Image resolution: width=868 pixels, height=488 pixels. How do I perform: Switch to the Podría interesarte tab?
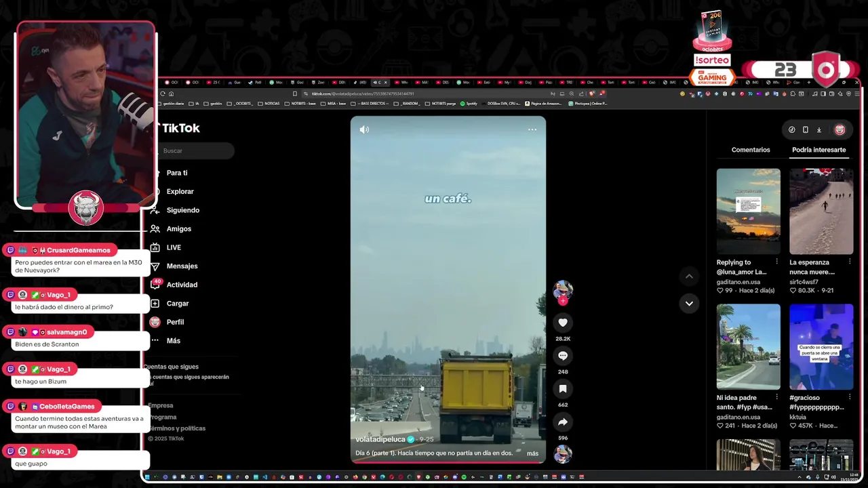pyautogui.click(x=818, y=150)
